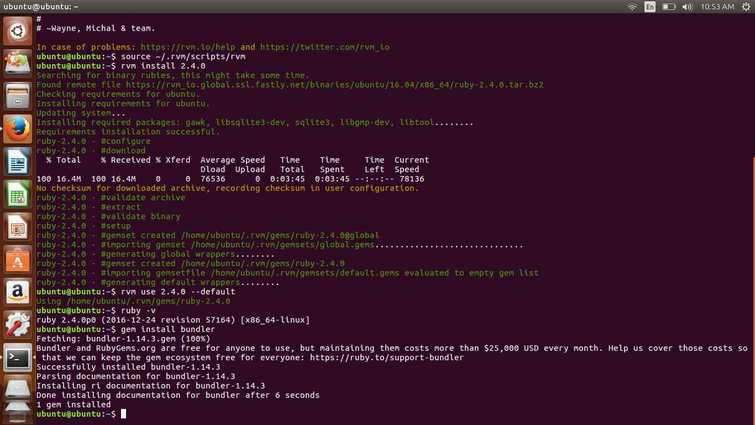This screenshot has height=425, width=755.
Task: Click 'Done installing documentation for bundler' line
Action: 178,395
